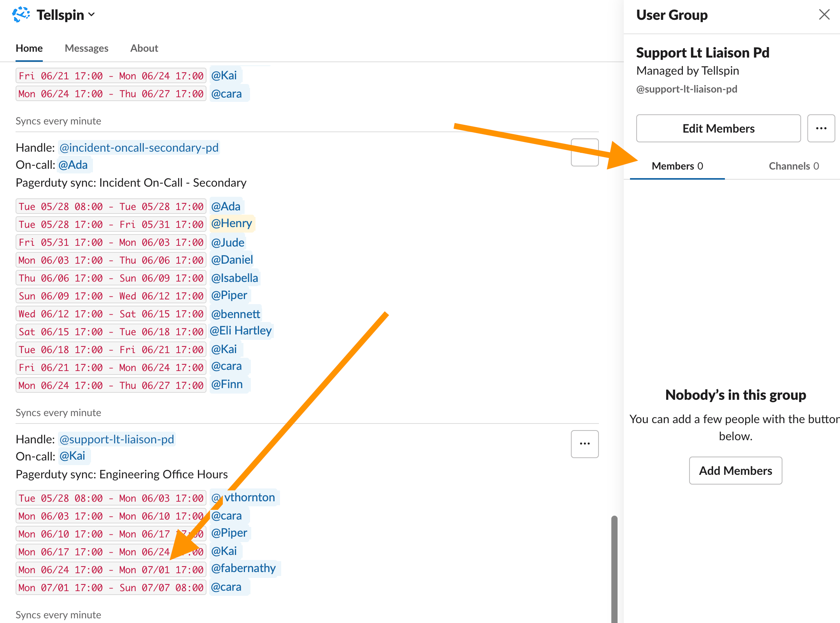This screenshot has height=623, width=840.
Task: Close the User Group panel
Action: pos(824,15)
